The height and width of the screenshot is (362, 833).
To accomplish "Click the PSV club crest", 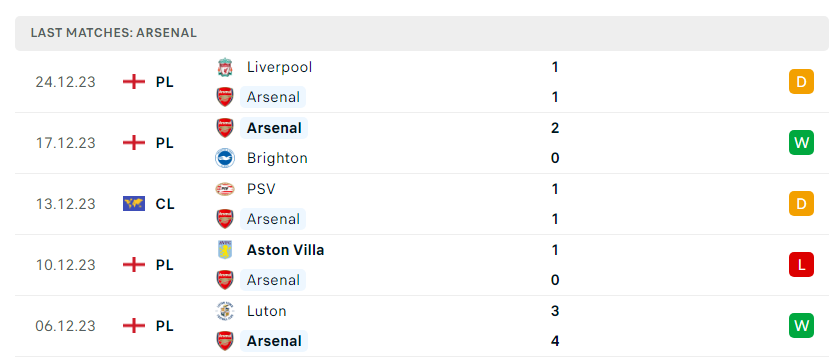I will [225, 189].
